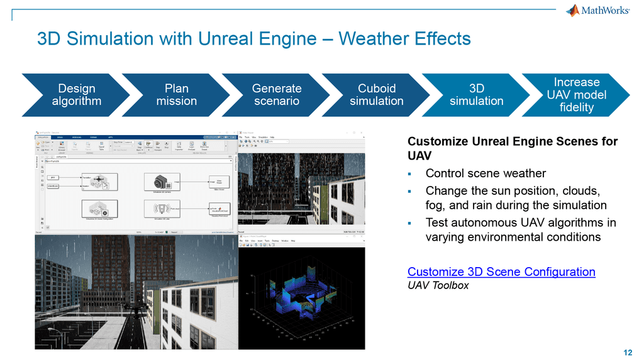Viewport: 644px width, 362px height.
Task: Switch to the MODELING tab in Simulink
Action: (77, 138)
